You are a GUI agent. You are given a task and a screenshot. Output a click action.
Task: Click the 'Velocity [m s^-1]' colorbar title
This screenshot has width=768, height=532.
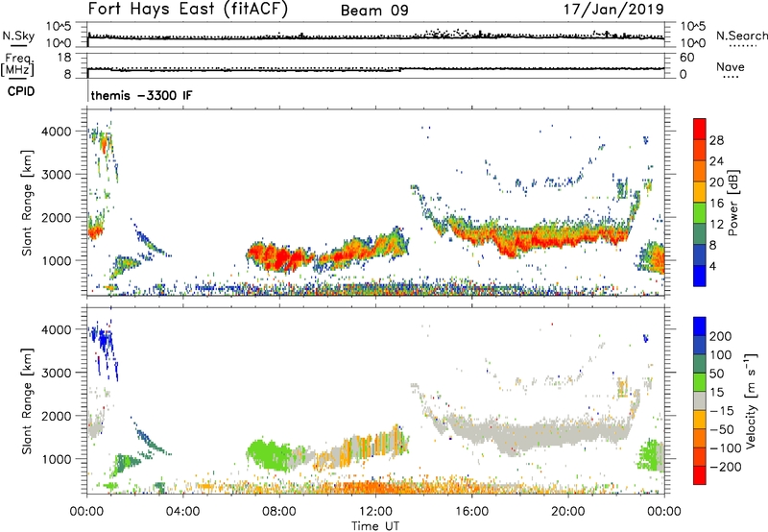point(751,401)
